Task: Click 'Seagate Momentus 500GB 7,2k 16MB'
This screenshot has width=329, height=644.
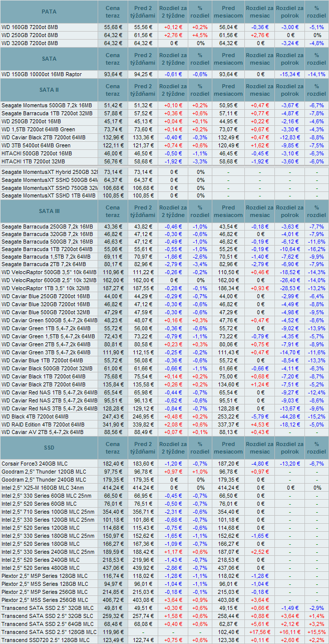Action: pyautogui.click(x=47, y=105)
